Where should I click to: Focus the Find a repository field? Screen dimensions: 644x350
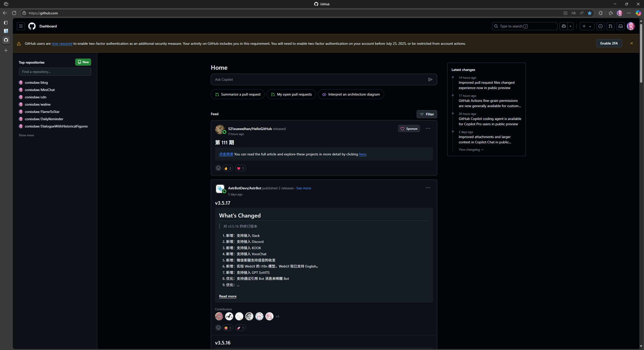tap(55, 72)
